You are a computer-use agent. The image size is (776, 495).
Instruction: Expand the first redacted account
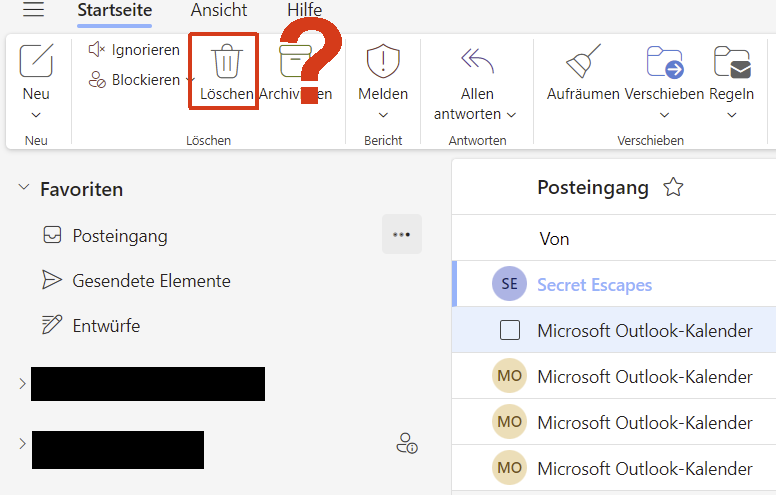pyautogui.click(x=22, y=384)
